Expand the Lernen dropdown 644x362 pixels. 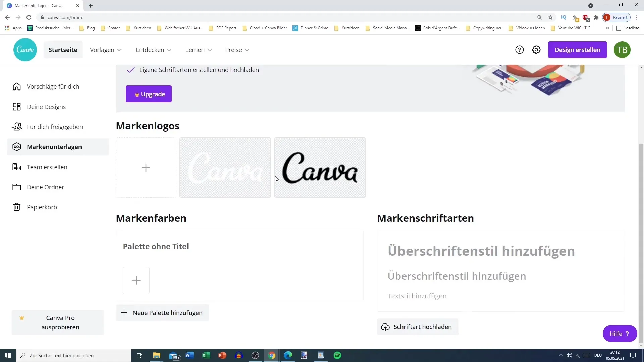[199, 50]
